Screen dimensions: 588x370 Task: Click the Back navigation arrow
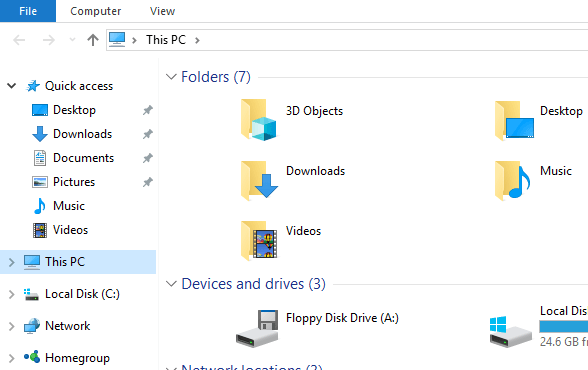[x=19, y=40]
